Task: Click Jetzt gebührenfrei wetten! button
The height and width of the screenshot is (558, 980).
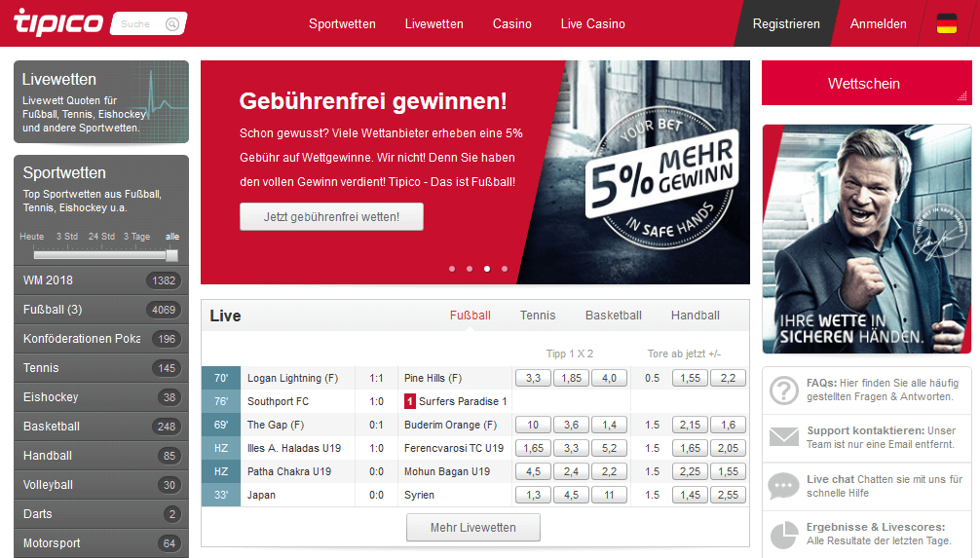Action: pos(331,217)
